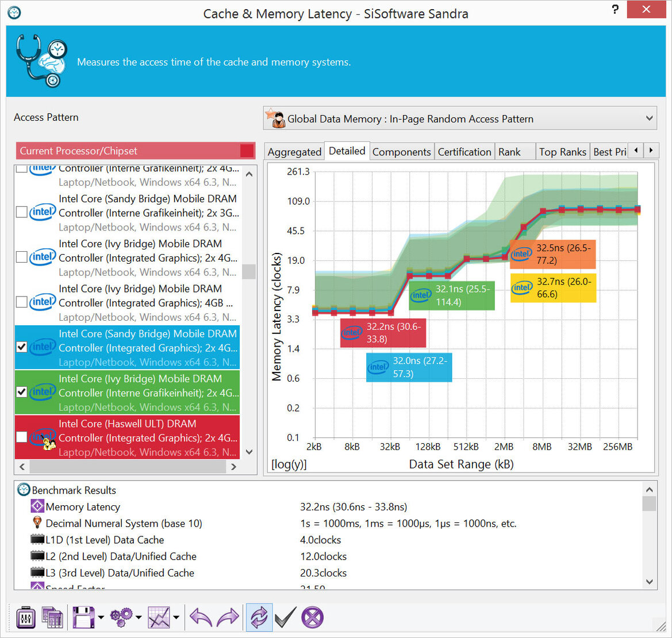Click the red swatch beside Current Processor/Chipset
Image resolution: width=672 pixels, height=638 pixels.
(247, 151)
